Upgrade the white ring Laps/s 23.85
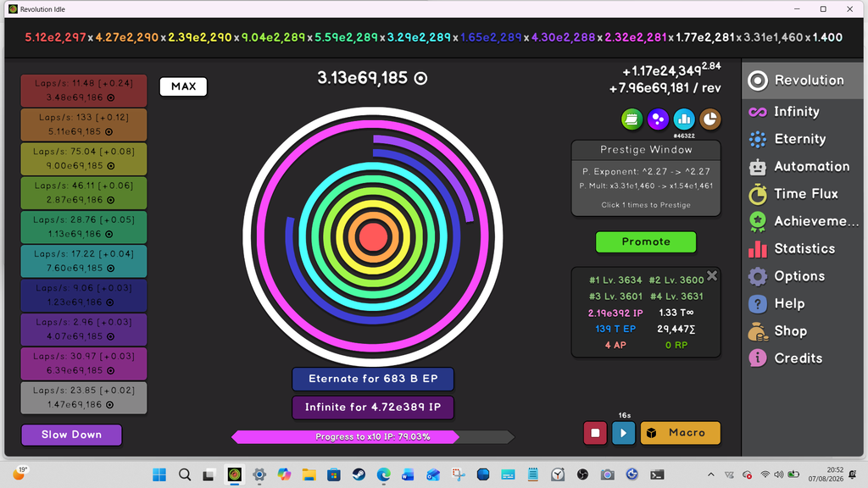 84,398
